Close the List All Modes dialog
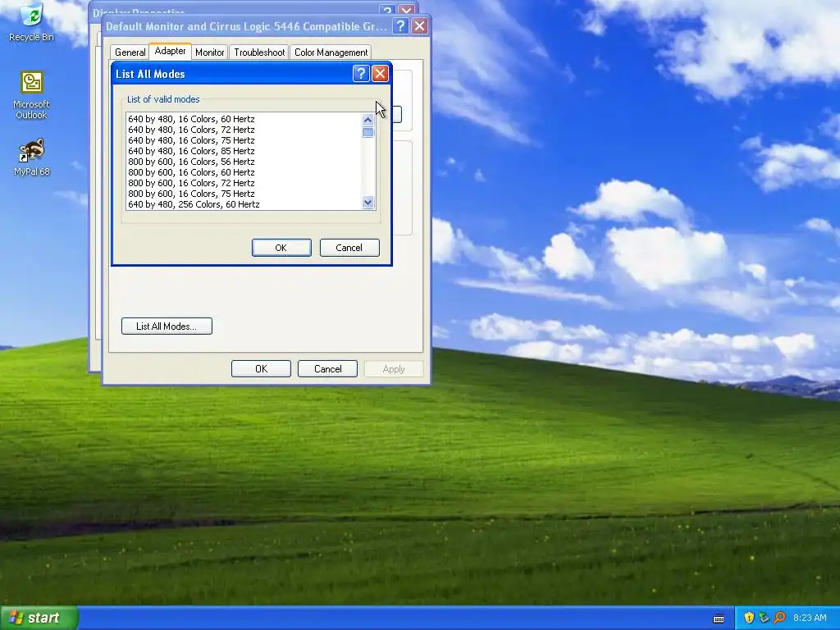The width and height of the screenshot is (840, 630). click(380, 73)
